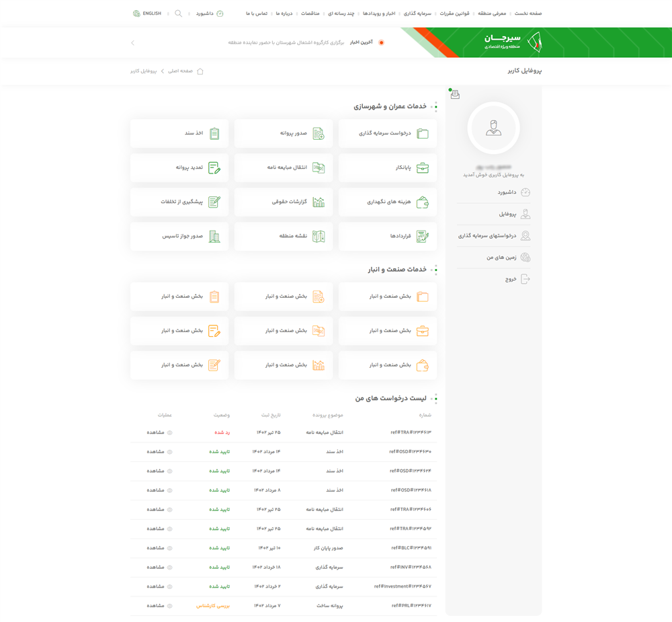This screenshot has height=622, width=672.
Task: Open the inbox icon with the green dot
Action: 455,94
